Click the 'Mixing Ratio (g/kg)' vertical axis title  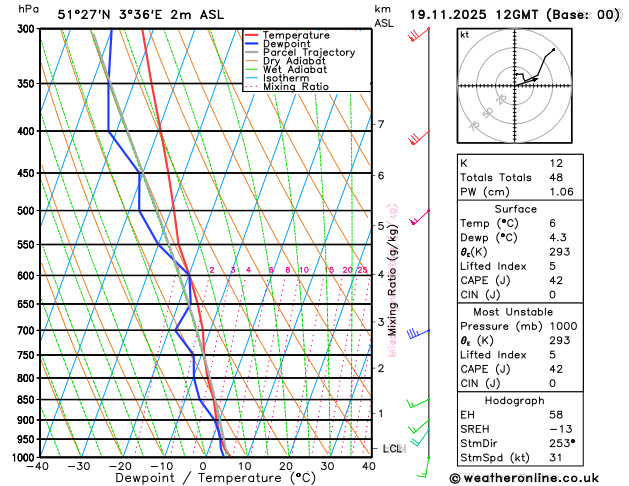393,280
